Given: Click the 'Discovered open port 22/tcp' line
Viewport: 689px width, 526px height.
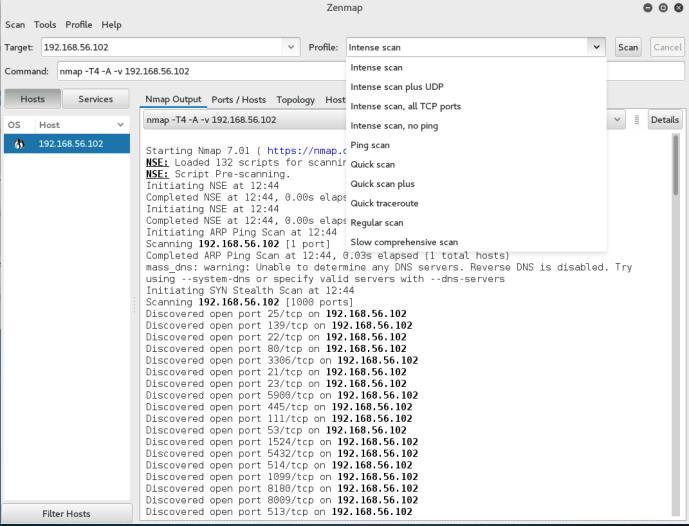Looking at the screenshot, I should click(276, 337).
